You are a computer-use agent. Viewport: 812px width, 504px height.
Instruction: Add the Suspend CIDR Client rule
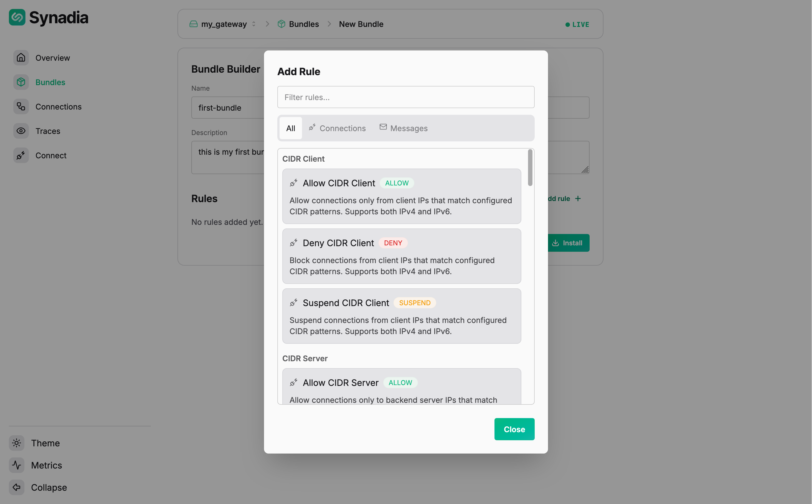(x=402, y=316)
